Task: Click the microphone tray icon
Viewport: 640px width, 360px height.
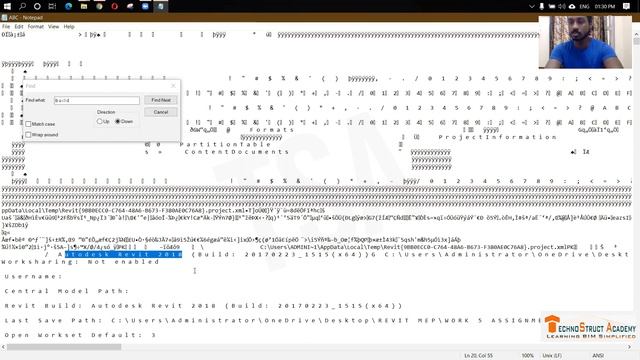Action: 542,6
